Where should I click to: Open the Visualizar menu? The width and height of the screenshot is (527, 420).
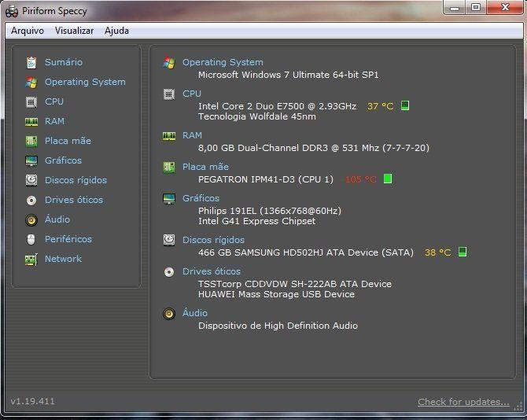coord(74,31)
